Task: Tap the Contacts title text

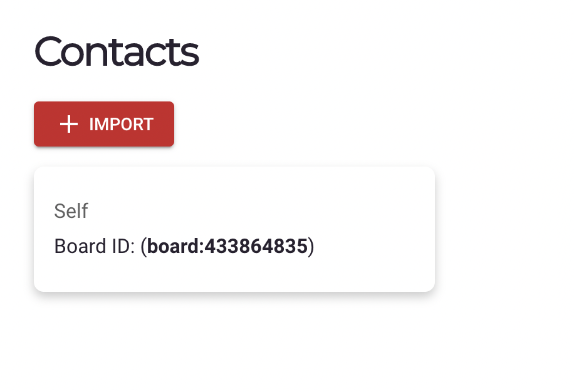Action: (x=117, y=52)
